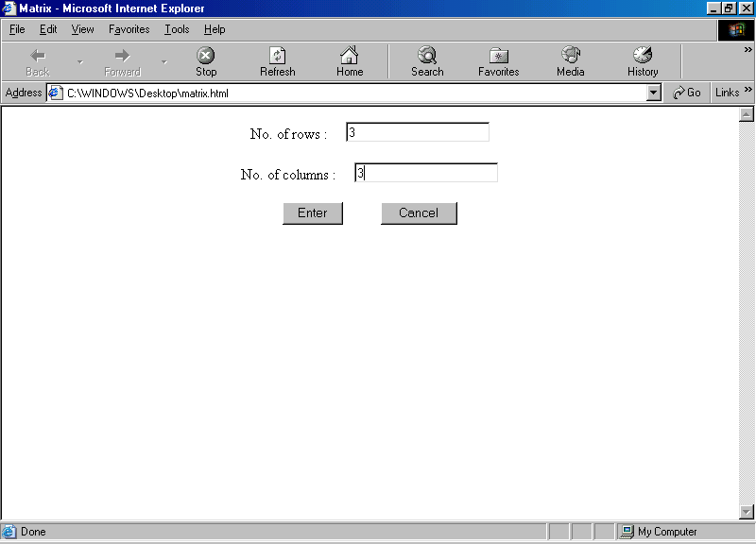This screenshot has height=544, width=756.
Task: Expand the Links bar chevron
Action: coord(747,90)
